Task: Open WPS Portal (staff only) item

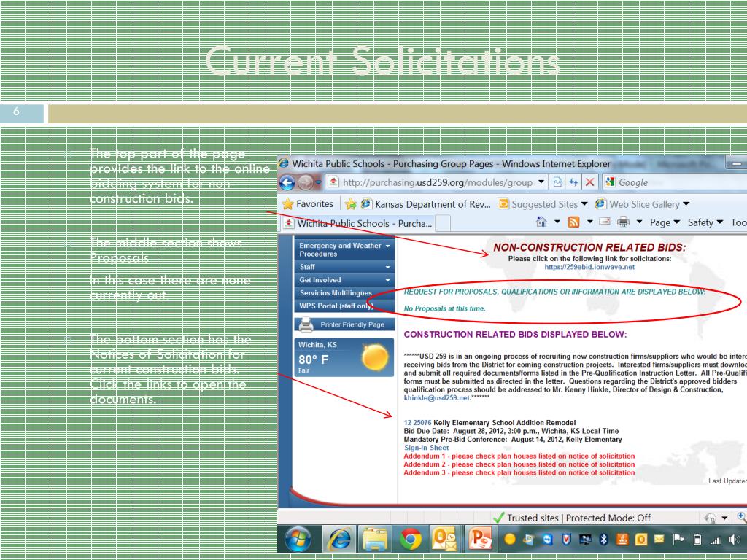Action: click(x=344, y=306)
